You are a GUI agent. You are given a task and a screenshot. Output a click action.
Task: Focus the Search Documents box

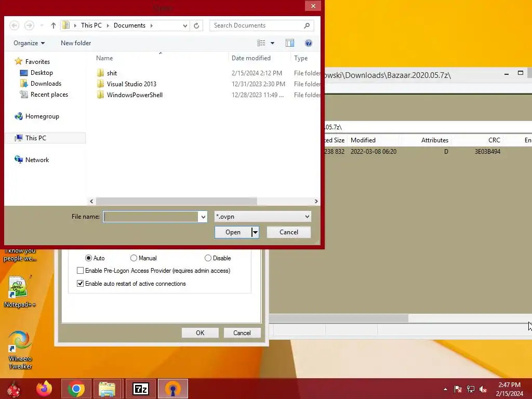click(257, 25)
